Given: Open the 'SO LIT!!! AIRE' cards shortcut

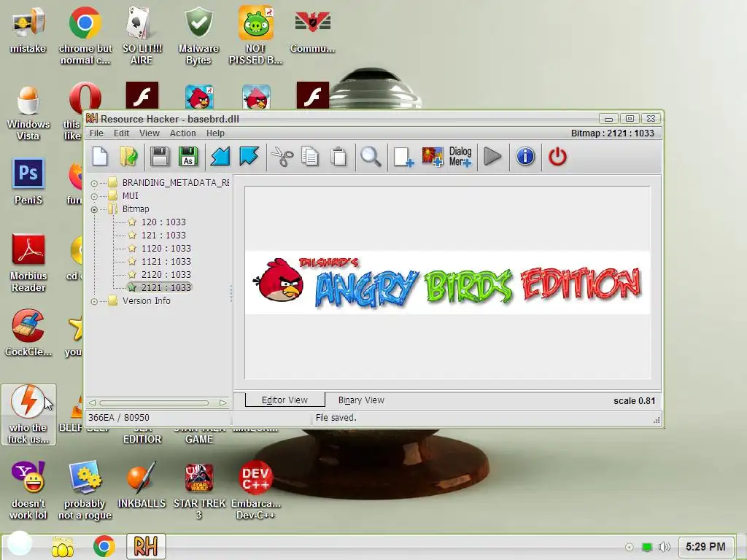Looking at the screenshot, I should [142, 36].
